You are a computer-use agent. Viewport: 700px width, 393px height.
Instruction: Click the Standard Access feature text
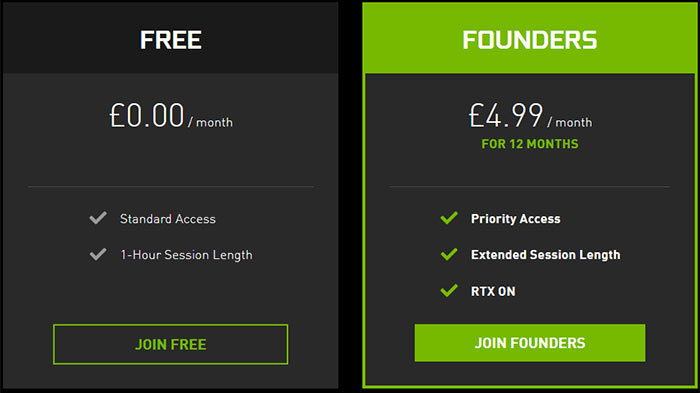click(167, 219)
